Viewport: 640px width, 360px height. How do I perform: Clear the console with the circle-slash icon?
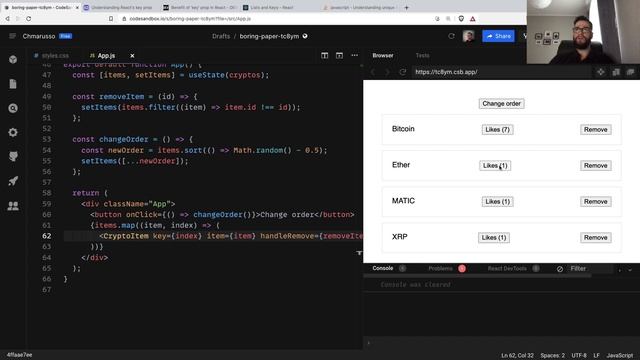click(x=560, y=269)
